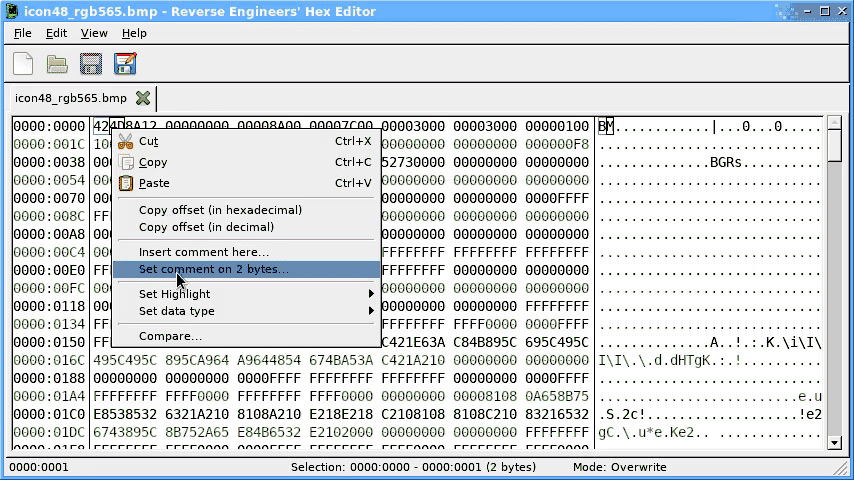854x480 pixels.
Task: Choose Cut from the context menu
Action: (x=246, y=142)
